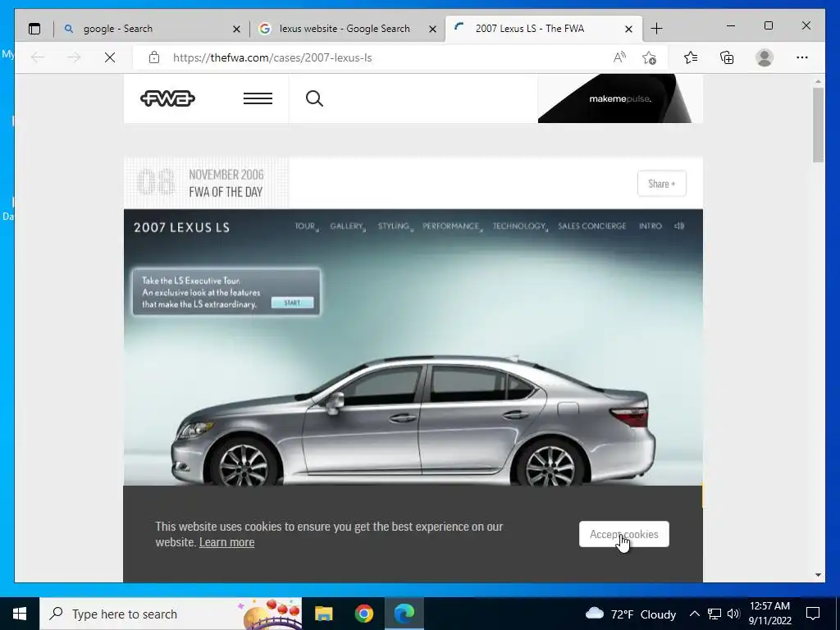Open the TOUR menu on Lexus site
The image size is (840, 630).
pyautogui.click(x=307, y=226)
